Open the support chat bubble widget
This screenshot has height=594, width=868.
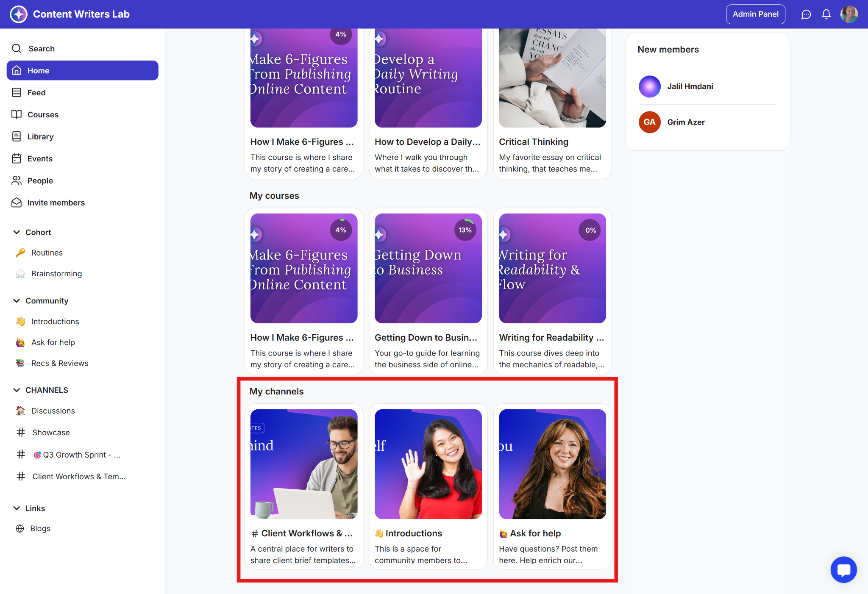click(x=843, y=569)
